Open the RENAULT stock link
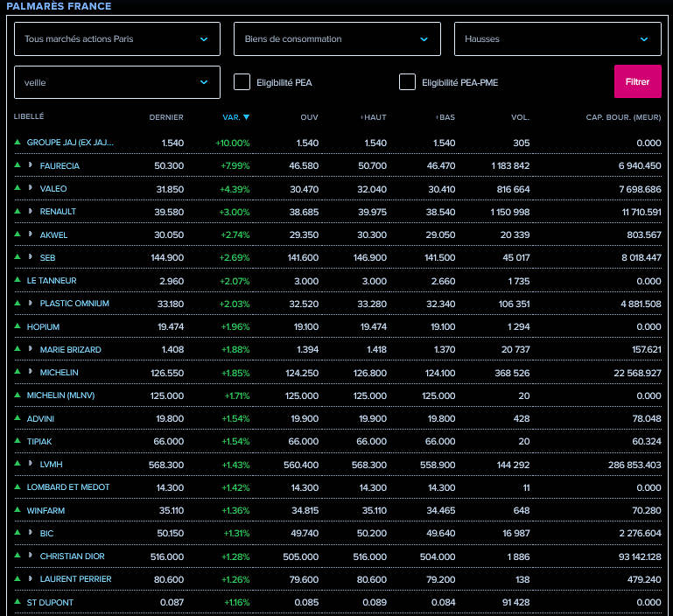Viewport: 673px width, 616px height. [58, 212]
